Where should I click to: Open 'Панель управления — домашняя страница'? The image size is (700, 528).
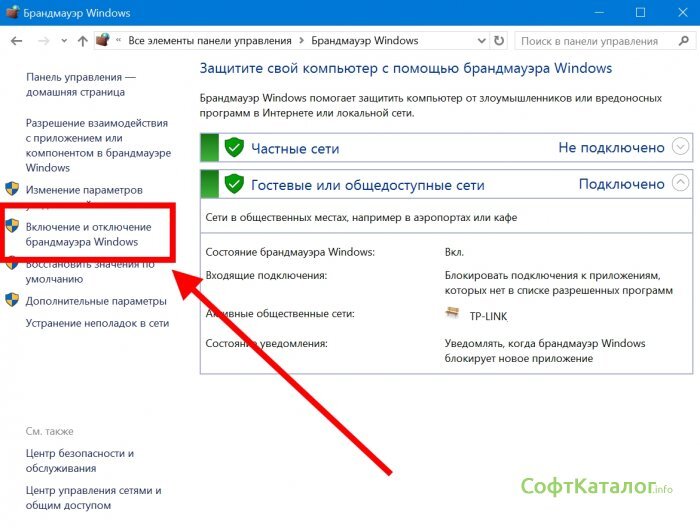tap(81, 84)
